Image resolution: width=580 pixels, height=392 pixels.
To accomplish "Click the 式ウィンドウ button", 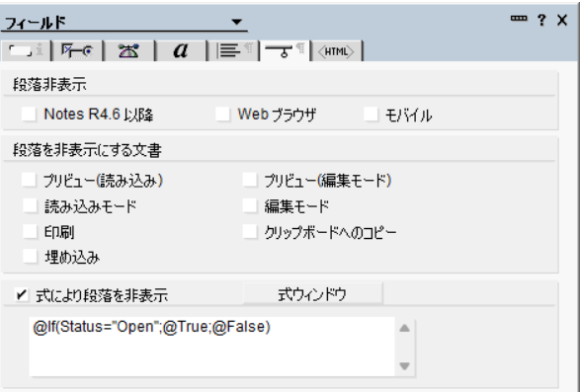I will click(x=313, y=294).
